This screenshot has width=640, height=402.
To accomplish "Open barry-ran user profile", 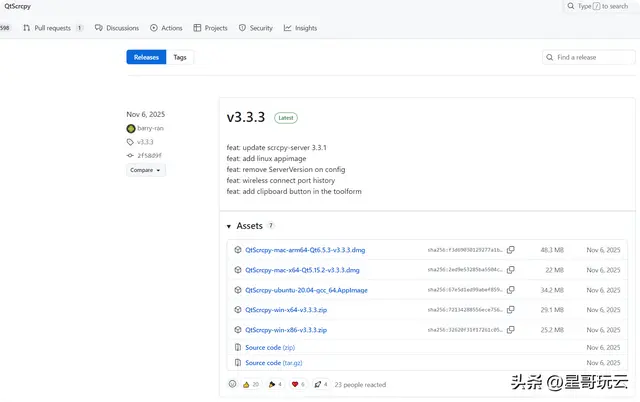I will pos(150,128).
